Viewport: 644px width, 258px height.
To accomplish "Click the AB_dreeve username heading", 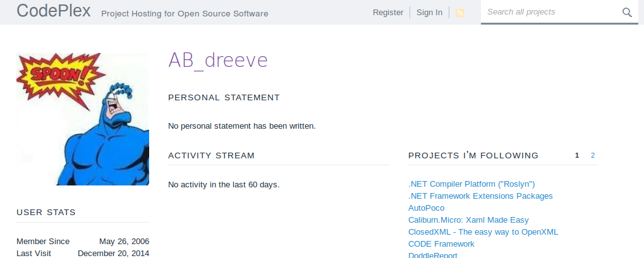I will (x=217, y=61).
